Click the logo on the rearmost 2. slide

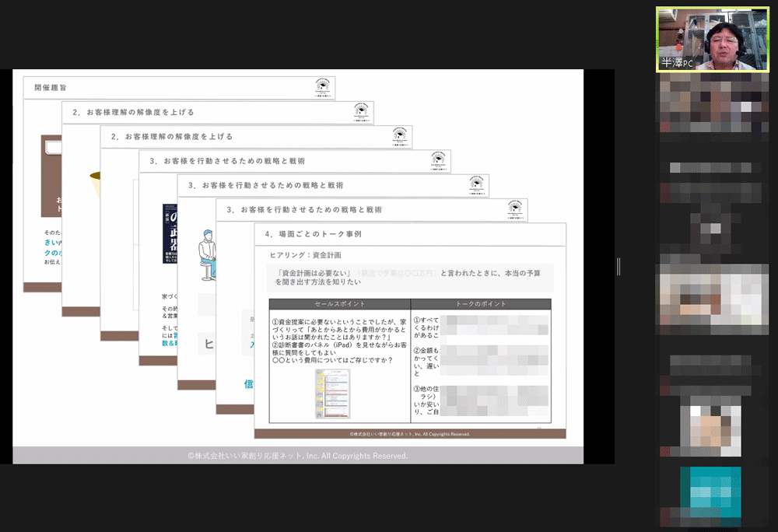[x=360, y=110]
